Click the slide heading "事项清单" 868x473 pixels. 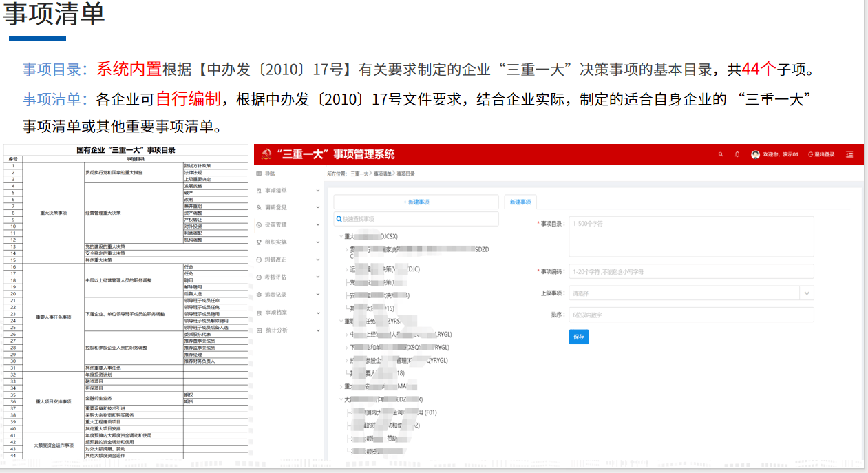54,14
